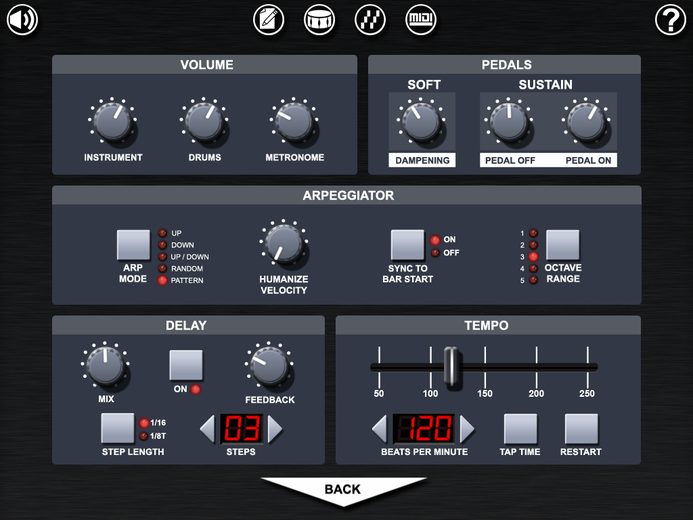Open the MIDI keyboard settings icon
693x520 pixels.
pos(421,19)
